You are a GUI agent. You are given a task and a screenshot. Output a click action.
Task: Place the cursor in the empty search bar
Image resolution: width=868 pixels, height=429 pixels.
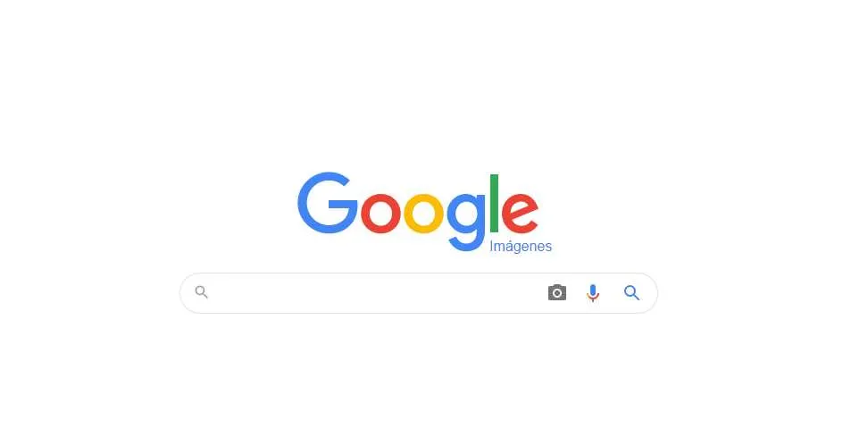[x=378, y=292]
